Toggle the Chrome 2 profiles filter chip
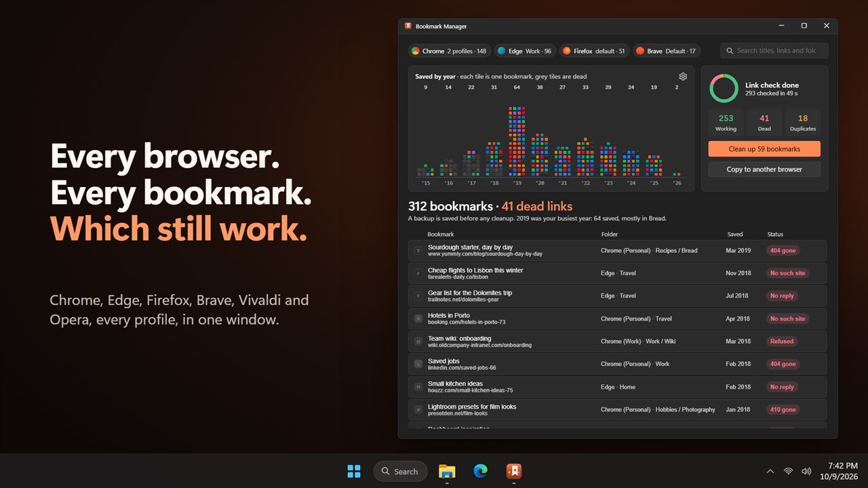 click(x=449, y=51)
